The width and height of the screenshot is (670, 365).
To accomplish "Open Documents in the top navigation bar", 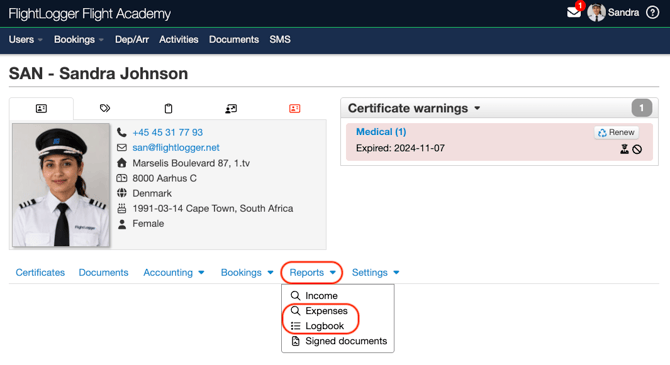I will point(234,40).
